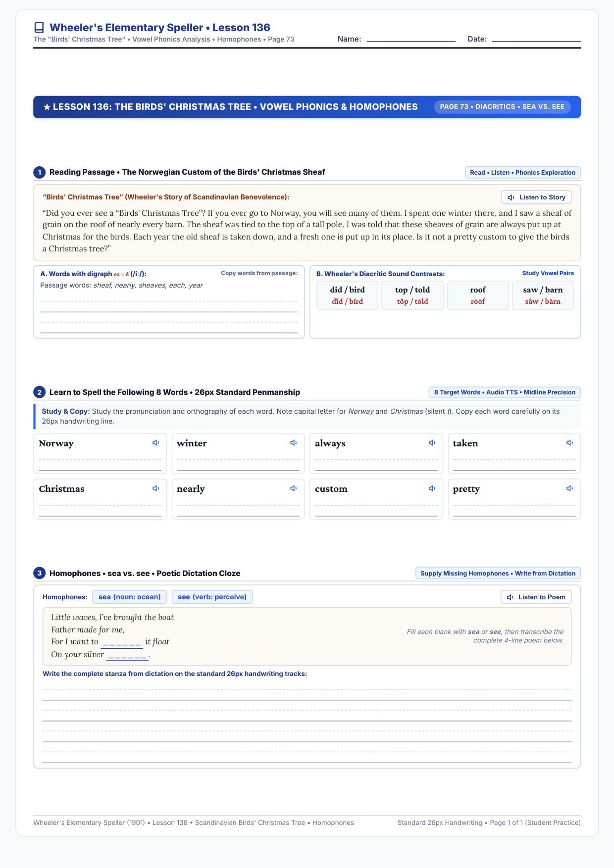Click the Listen to Story button
Viewport: 614px width, 868px height.
click(x=537, y=197)
